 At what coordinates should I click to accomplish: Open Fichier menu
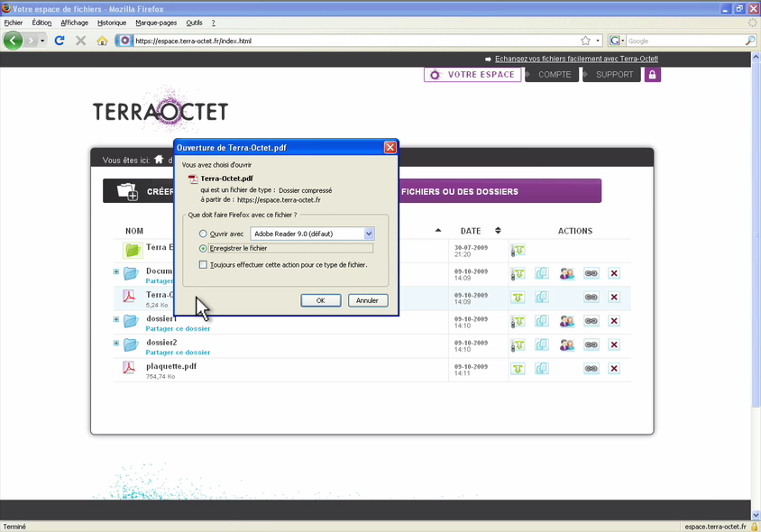coord(14,23)
